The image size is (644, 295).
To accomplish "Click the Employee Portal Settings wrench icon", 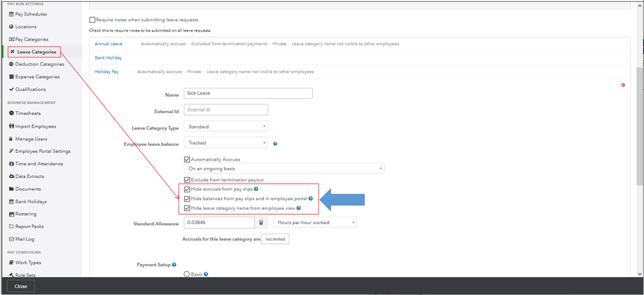I will pos(12,151).
